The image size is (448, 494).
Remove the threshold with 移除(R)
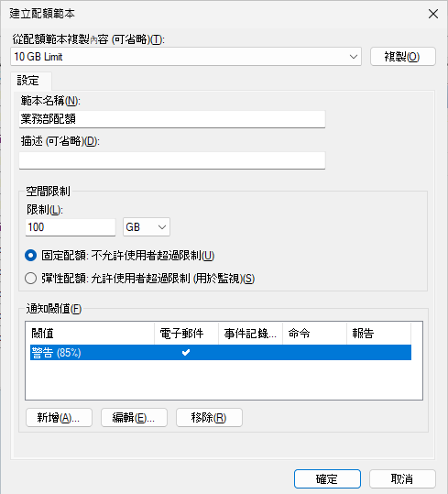209,418
